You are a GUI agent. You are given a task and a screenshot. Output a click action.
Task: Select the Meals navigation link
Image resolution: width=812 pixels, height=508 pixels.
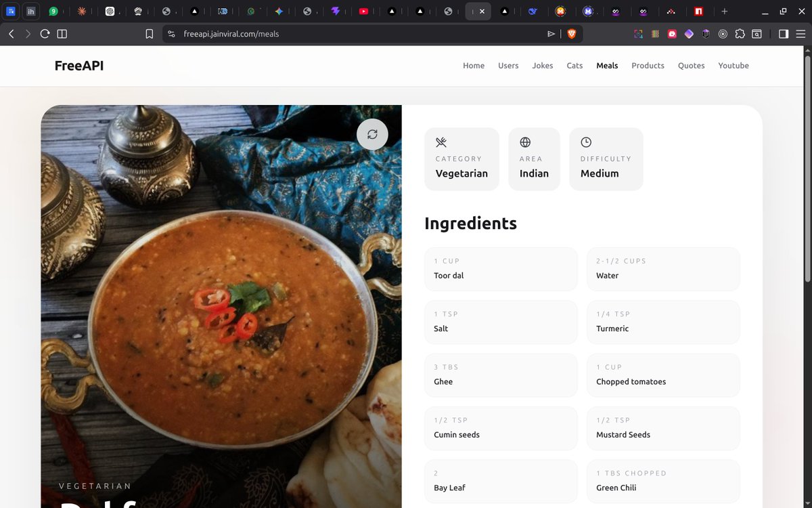pyautogui.click(x=607, y=66)
